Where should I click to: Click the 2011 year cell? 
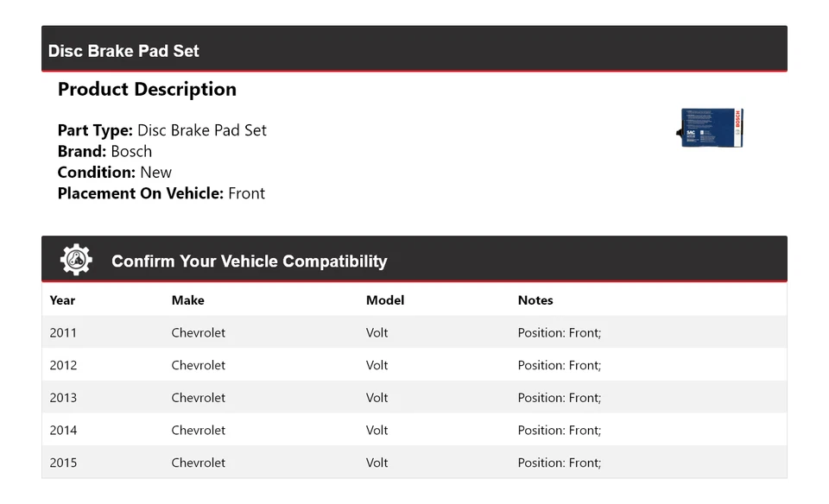(x=63, y=332)
